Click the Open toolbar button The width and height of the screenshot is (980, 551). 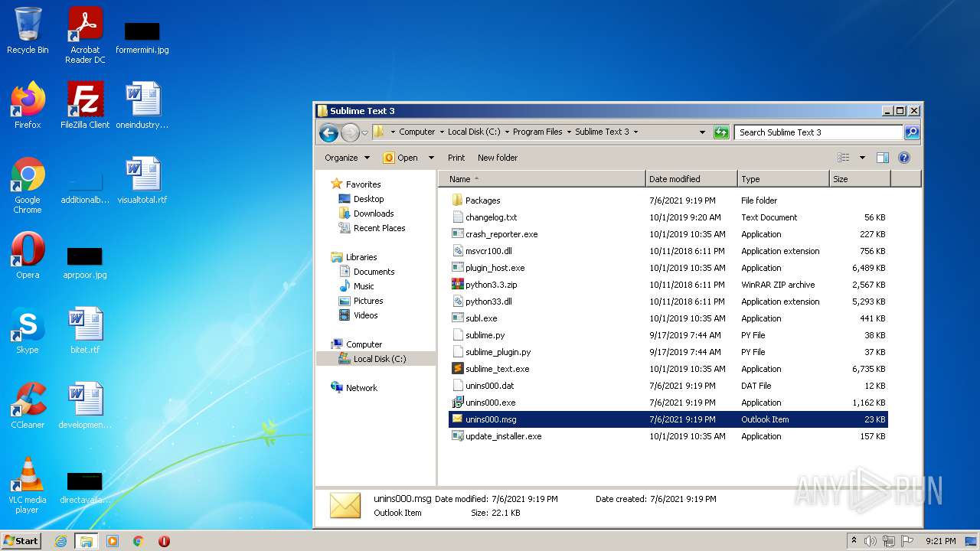[401, 158]
